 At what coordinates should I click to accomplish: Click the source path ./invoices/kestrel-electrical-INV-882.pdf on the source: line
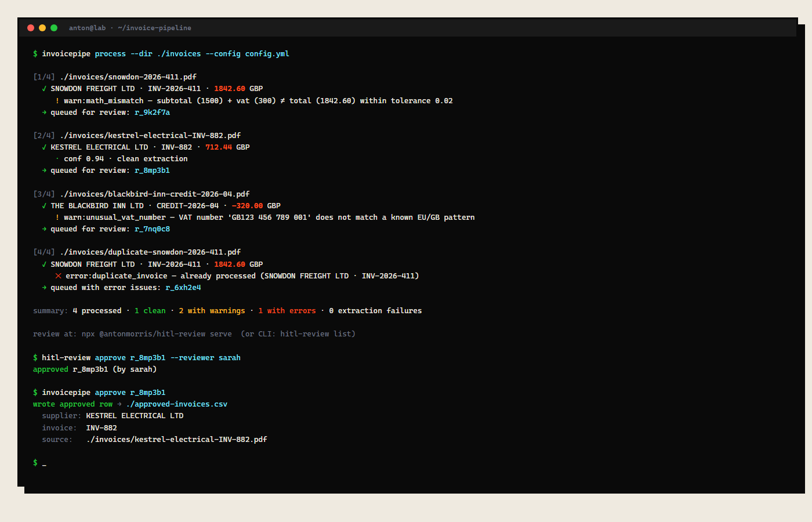pos(177,440)
